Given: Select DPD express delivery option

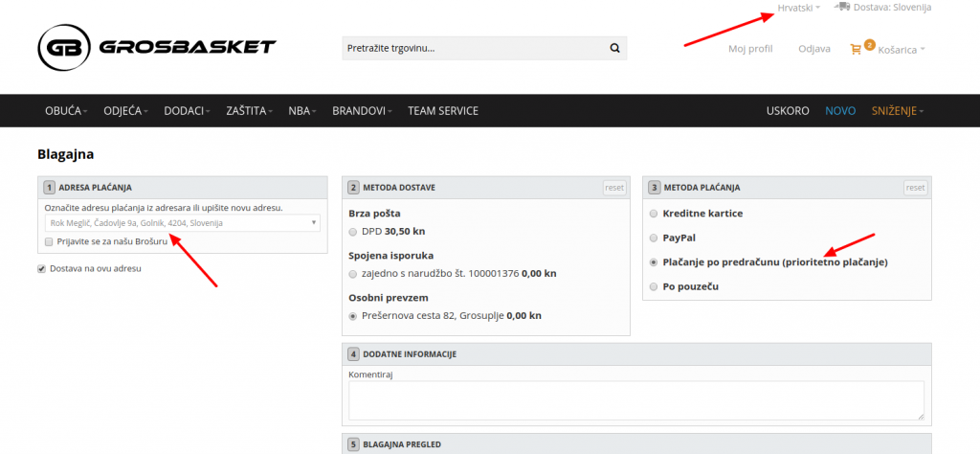Looking at the screenshot, I should click(353, 232).
